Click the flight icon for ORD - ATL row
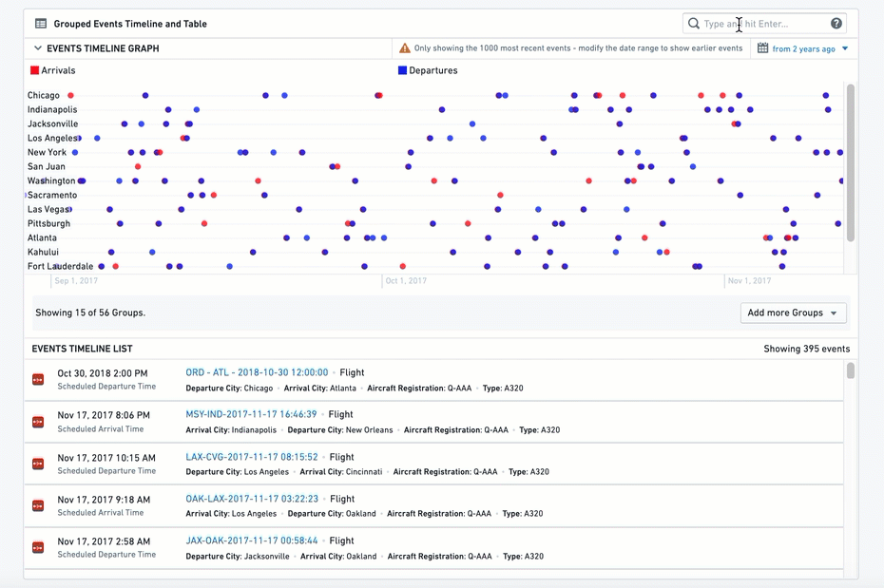 (38, 380)
